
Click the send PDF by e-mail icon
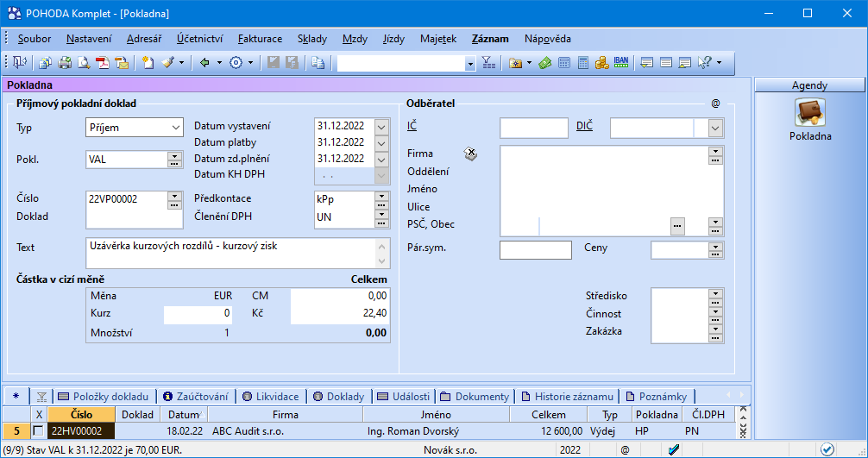tap(122, 63)
